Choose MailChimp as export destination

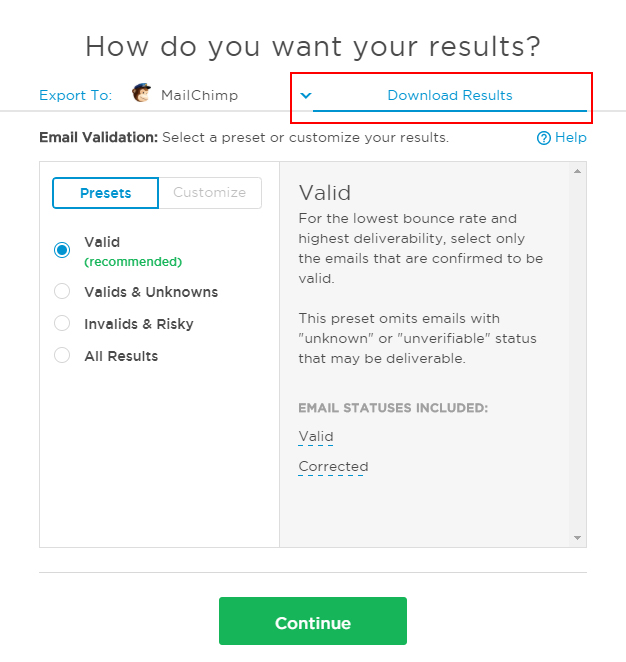199,96
